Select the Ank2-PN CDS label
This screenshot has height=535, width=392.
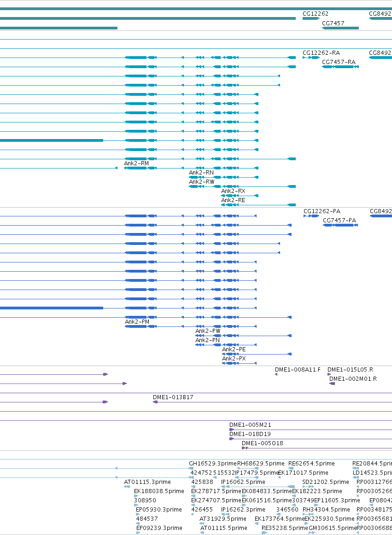[x=208, y=340]
